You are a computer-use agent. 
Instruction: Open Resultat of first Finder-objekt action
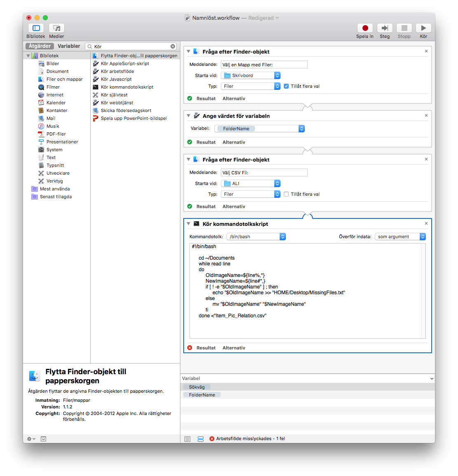(206, 98)
